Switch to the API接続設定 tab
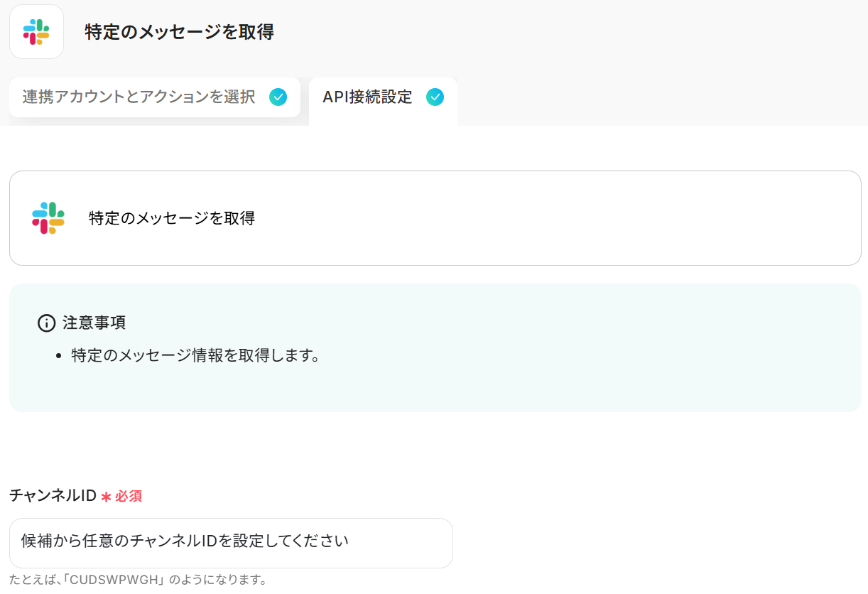 [367, 97]
